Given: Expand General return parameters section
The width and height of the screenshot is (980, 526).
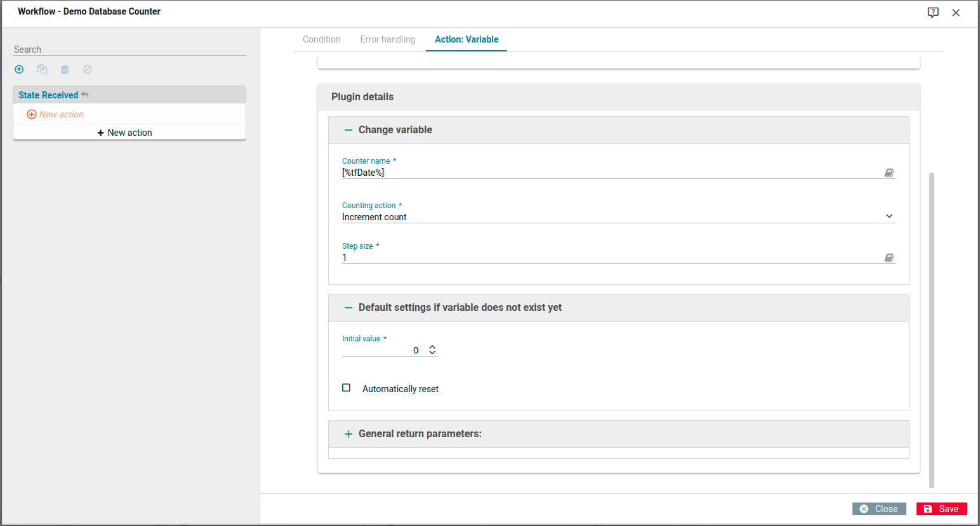Looking at the screenshot, I should (x=348, y=434).
